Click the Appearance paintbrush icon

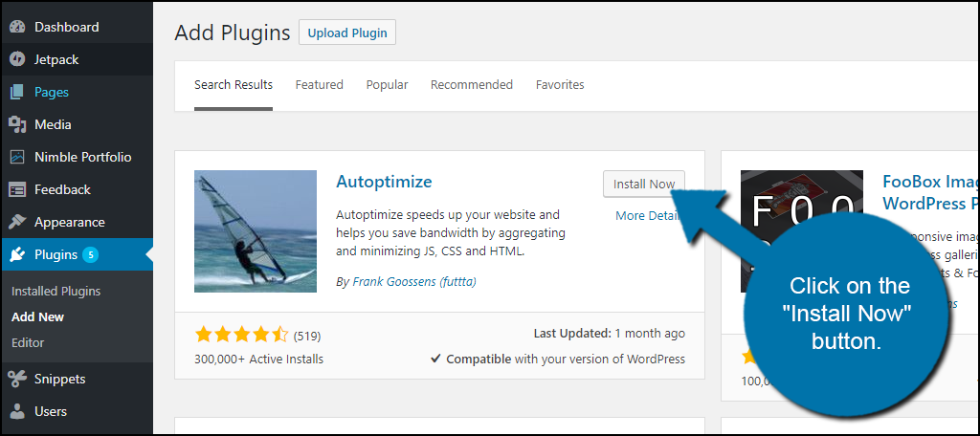pos(17,222)
